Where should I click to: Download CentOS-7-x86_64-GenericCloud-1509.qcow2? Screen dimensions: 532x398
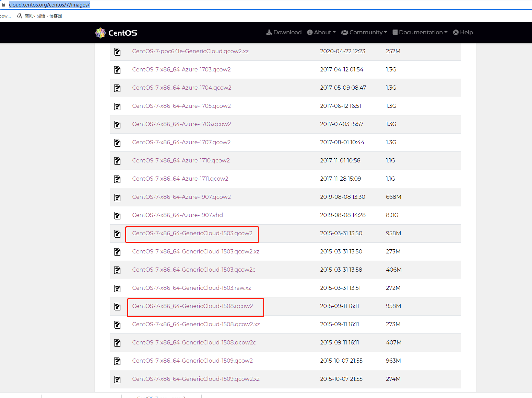[x=192, y=361]
